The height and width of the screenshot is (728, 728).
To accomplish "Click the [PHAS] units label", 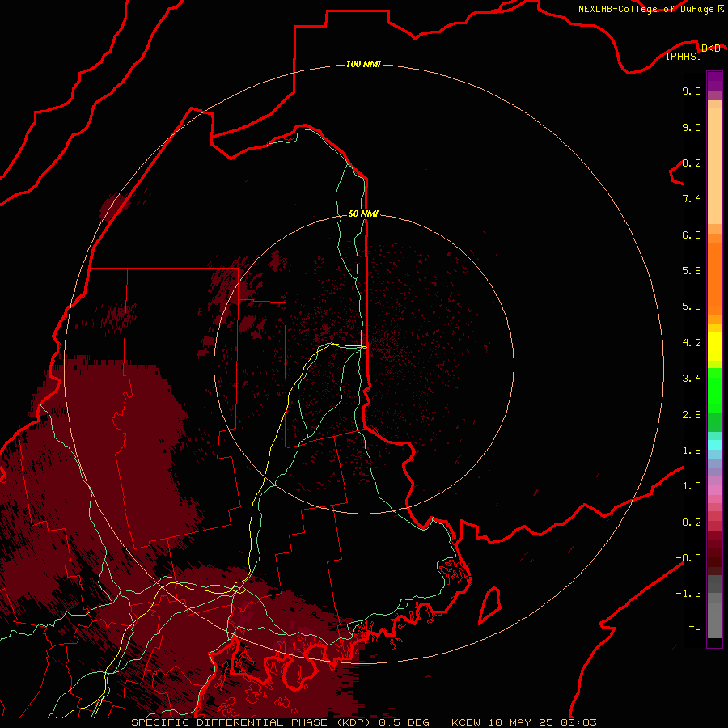I will [x=684, y=56].
